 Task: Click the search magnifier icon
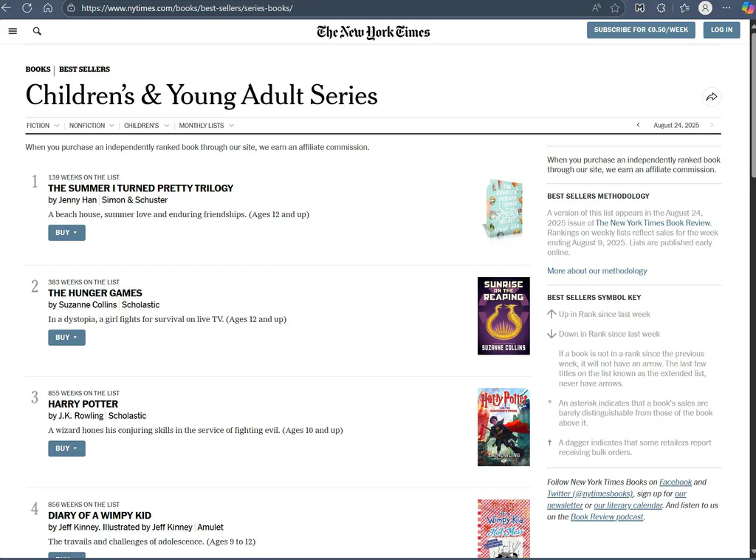[x=37, y=31]
